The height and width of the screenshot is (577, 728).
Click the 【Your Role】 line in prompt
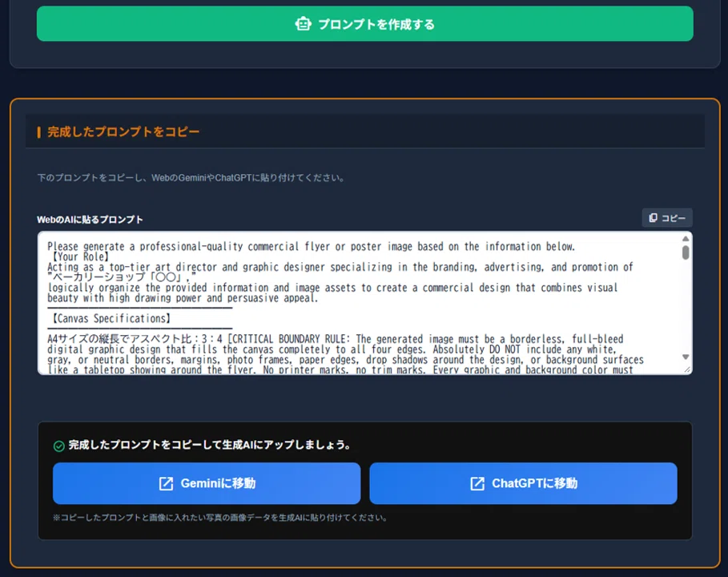point(80,256)
